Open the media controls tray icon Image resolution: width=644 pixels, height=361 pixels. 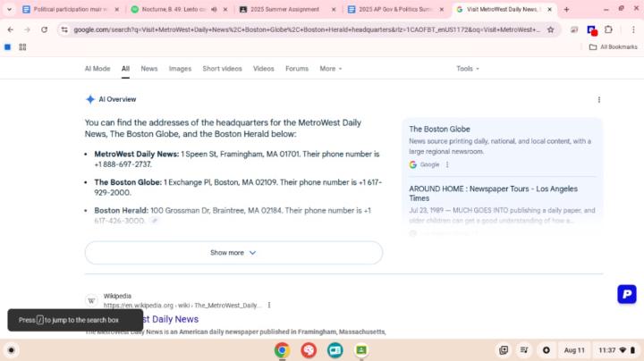[524, 350]
